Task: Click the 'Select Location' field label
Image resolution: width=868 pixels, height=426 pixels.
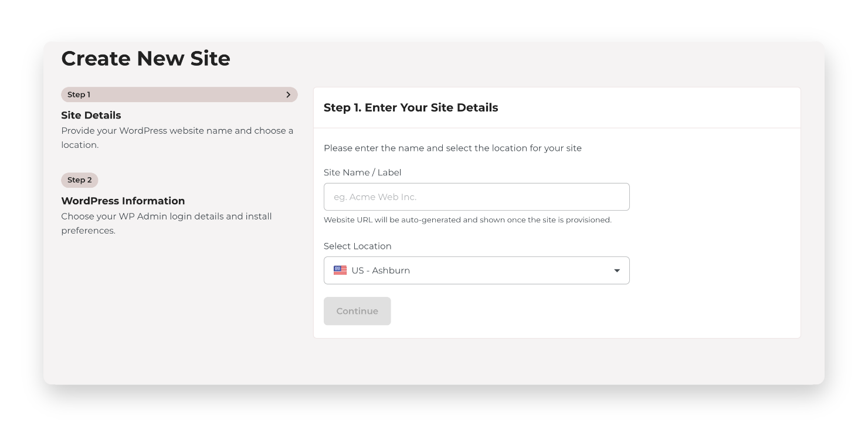Action: tap(357, 246)
